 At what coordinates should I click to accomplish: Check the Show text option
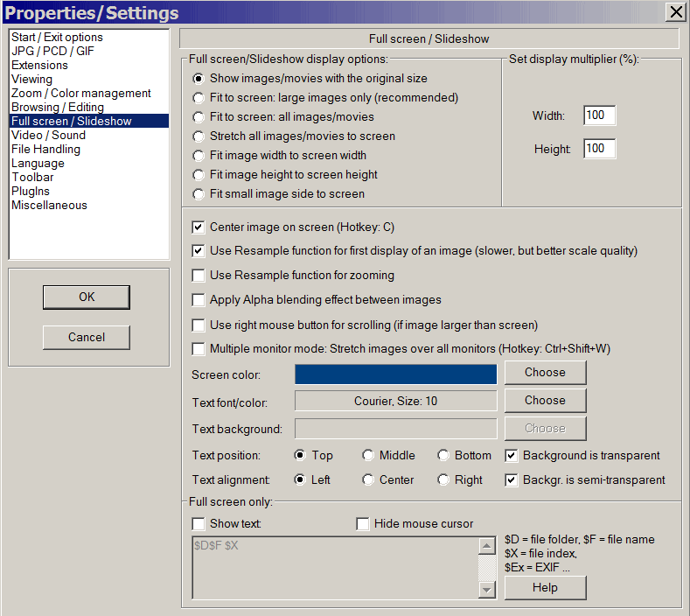pos(199,524)
